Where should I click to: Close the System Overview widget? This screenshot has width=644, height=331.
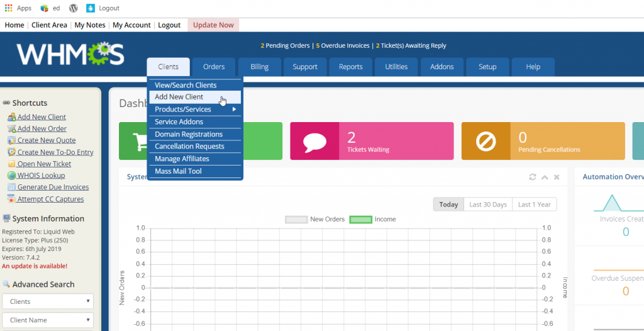tap(557, 177)
